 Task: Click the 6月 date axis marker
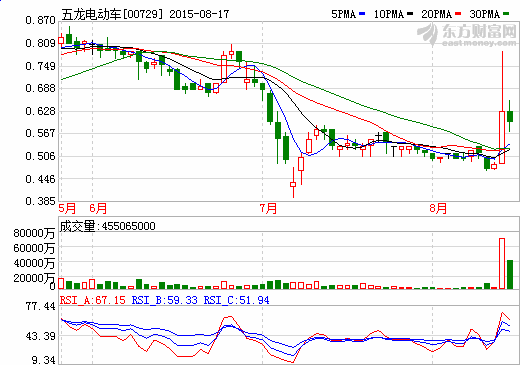[98, 209]
